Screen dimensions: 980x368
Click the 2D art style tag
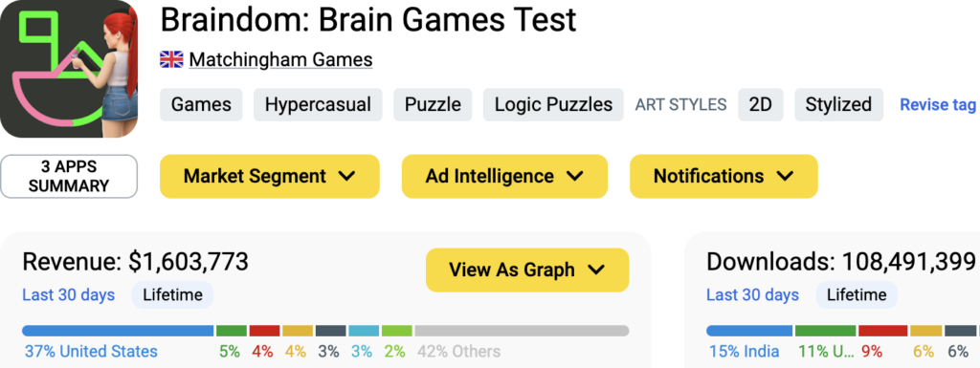[x=760, y=105]
